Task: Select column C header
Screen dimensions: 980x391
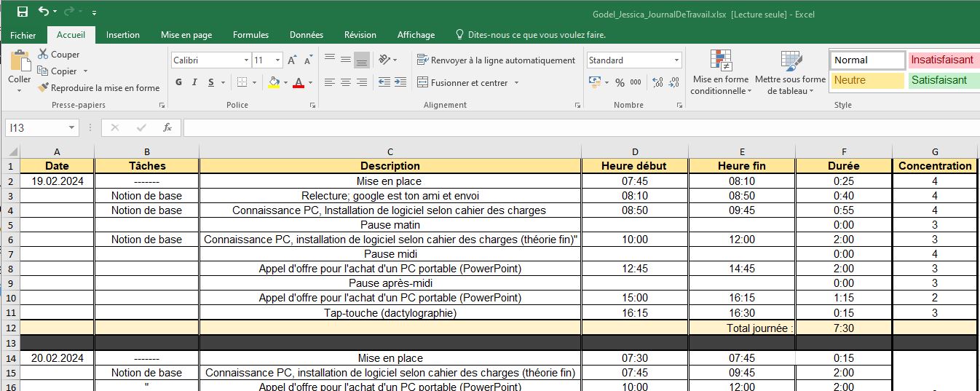Action: pyautogui.click(x=390, y=151)
